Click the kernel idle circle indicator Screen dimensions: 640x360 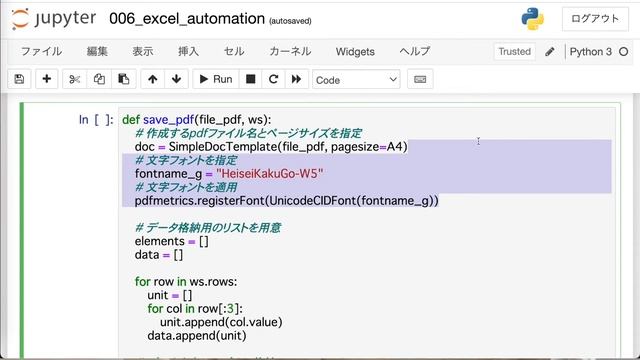tap(623, 52)
